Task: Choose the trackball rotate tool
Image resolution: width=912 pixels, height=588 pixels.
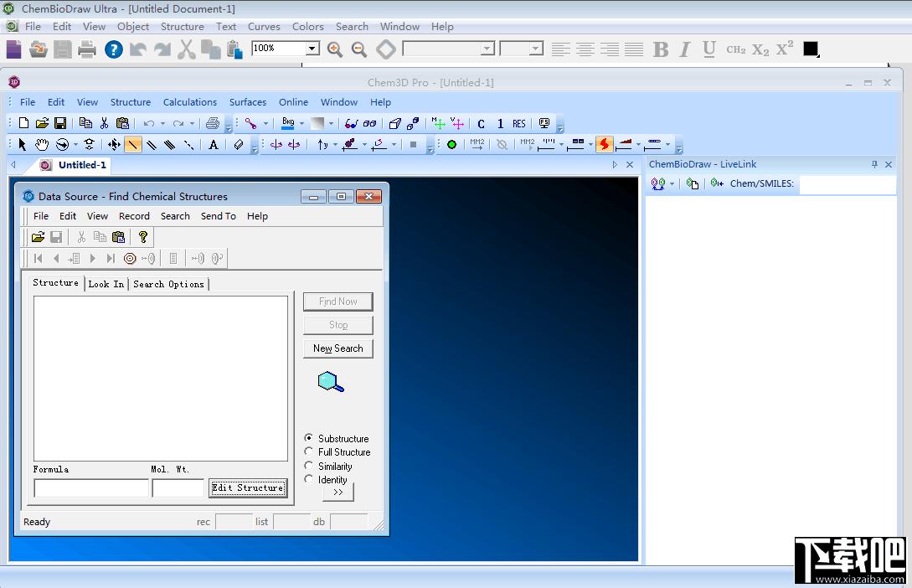Action: pos(62,144)
